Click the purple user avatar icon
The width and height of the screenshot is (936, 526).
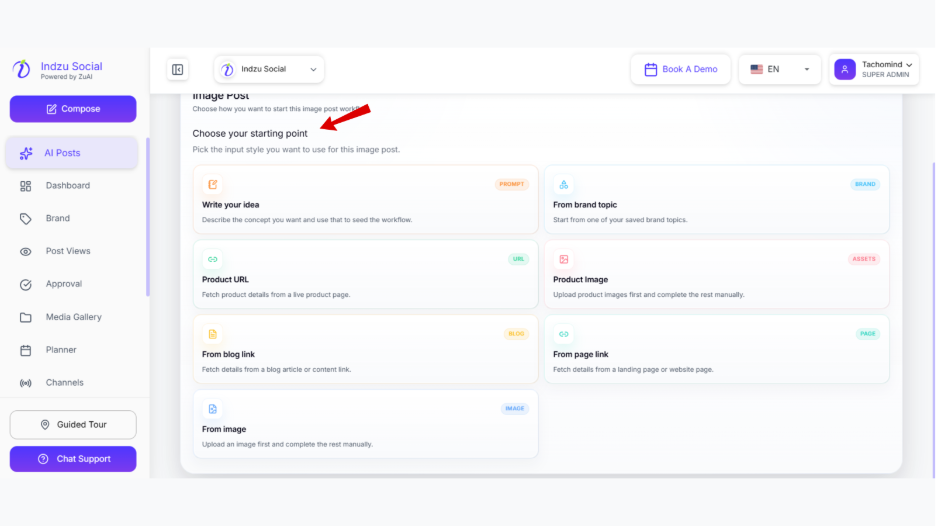pos(845,69)
